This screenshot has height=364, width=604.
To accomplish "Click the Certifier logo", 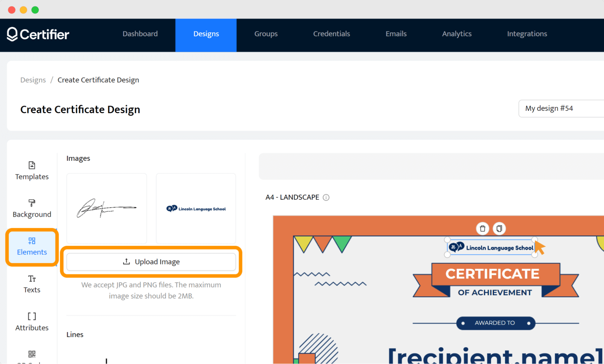I will pos(38,34).
